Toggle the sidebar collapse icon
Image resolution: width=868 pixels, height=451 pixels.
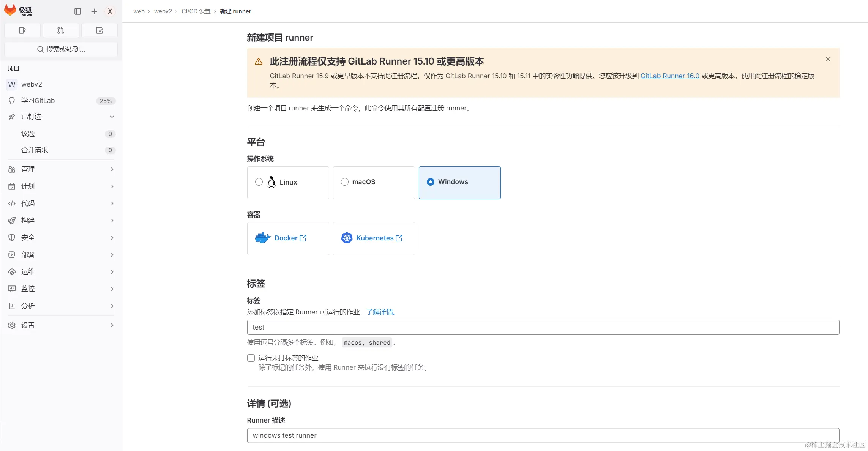coord(78,11)
